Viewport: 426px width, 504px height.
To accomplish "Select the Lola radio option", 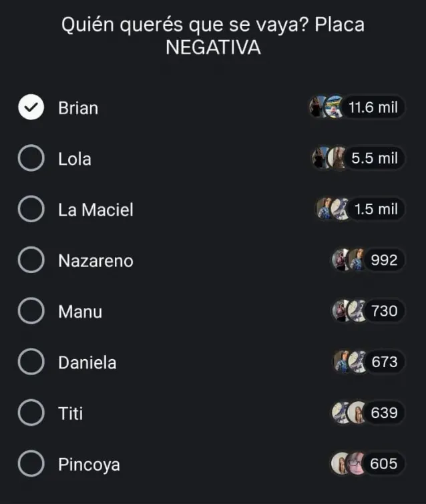I will tap(31, 159).
